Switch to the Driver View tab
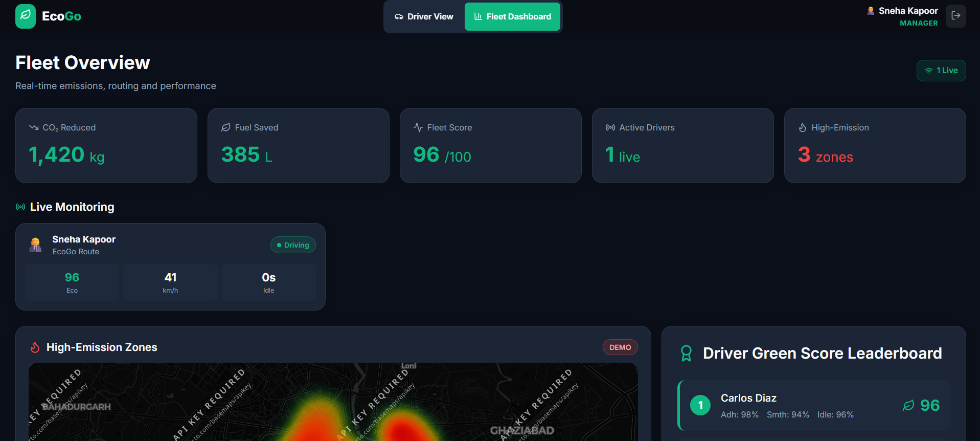 point(424,16)
